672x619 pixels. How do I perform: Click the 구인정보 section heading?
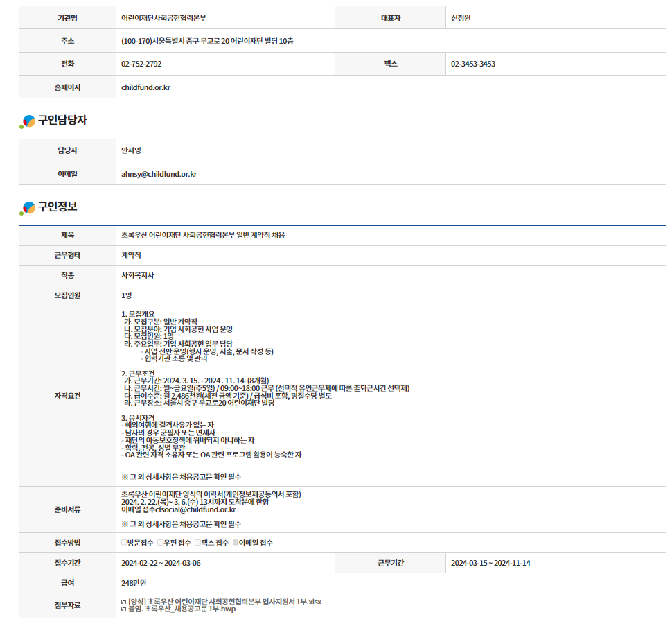pos(58,207)
